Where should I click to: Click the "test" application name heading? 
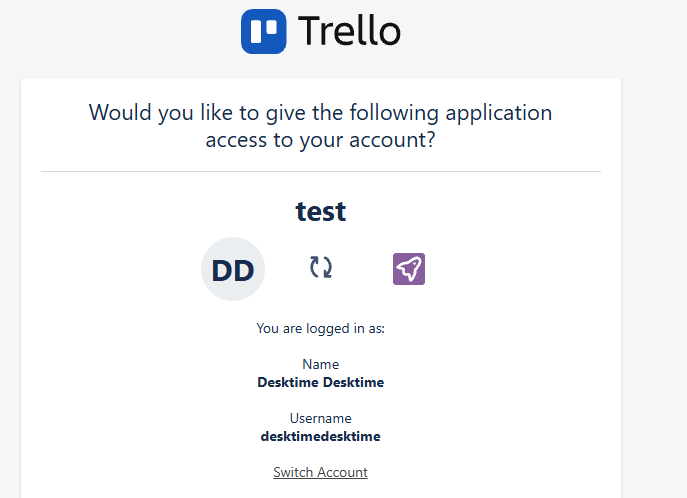click(x=321, y=211)
